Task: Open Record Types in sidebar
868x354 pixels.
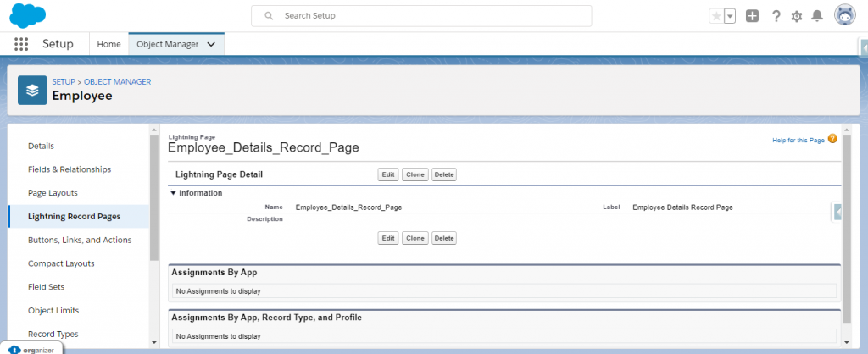Action: click(x=53, y=334)
